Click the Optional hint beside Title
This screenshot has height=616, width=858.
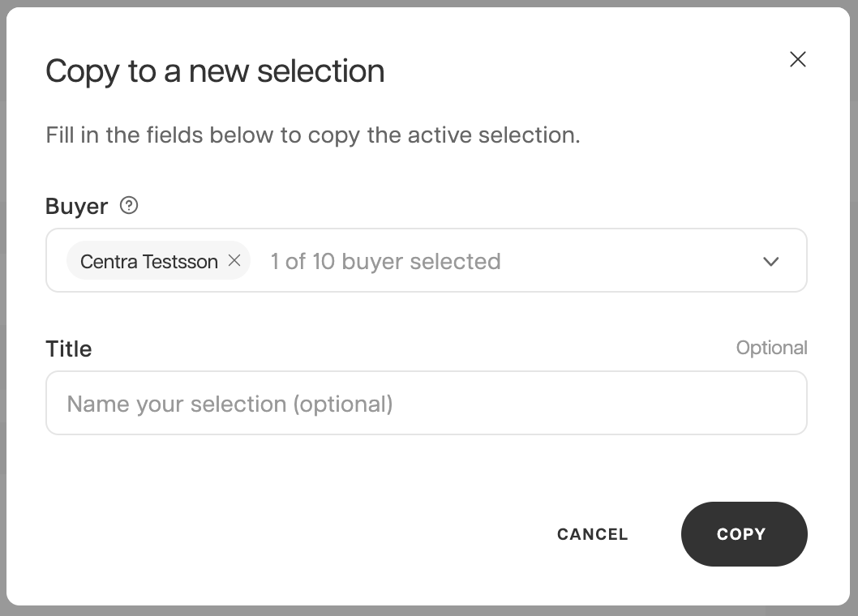pos(771,348)
